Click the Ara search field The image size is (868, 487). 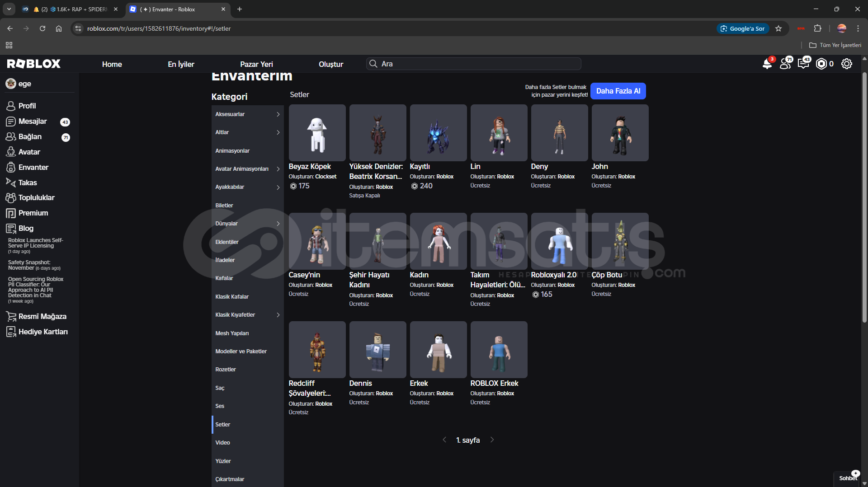(x=473, y=64)
